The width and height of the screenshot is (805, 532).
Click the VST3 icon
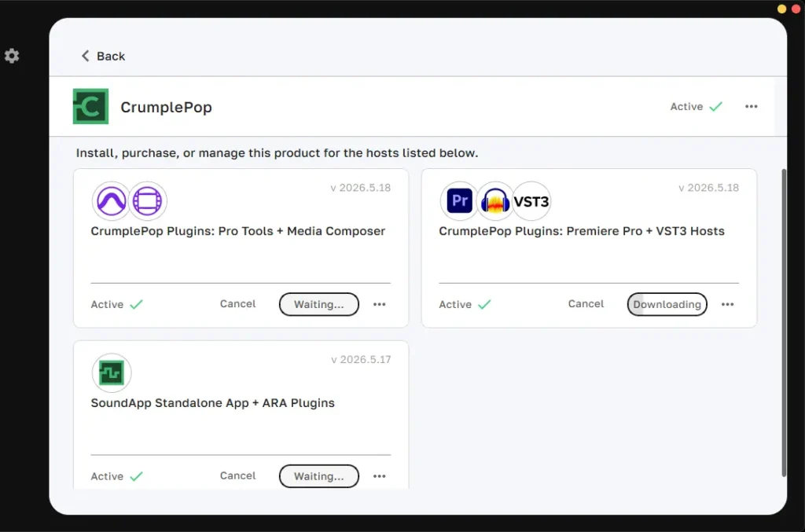click(531, 201)
